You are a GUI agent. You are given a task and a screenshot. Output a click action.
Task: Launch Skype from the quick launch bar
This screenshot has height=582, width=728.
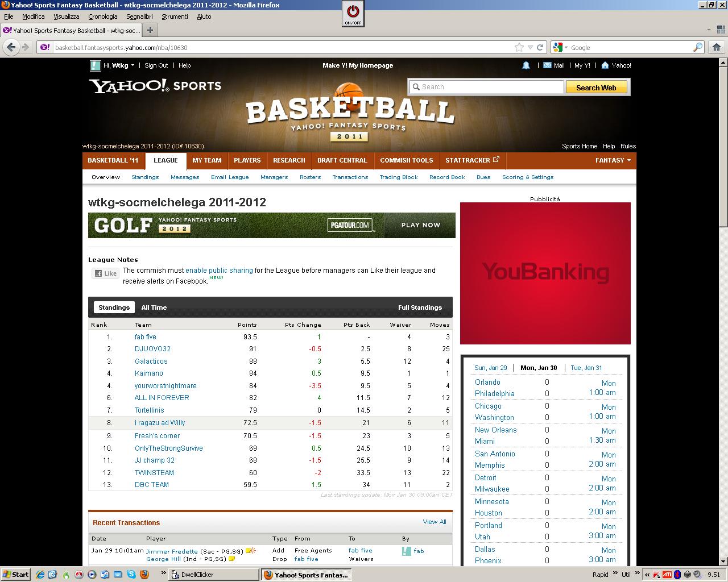[x=132, y=575]
